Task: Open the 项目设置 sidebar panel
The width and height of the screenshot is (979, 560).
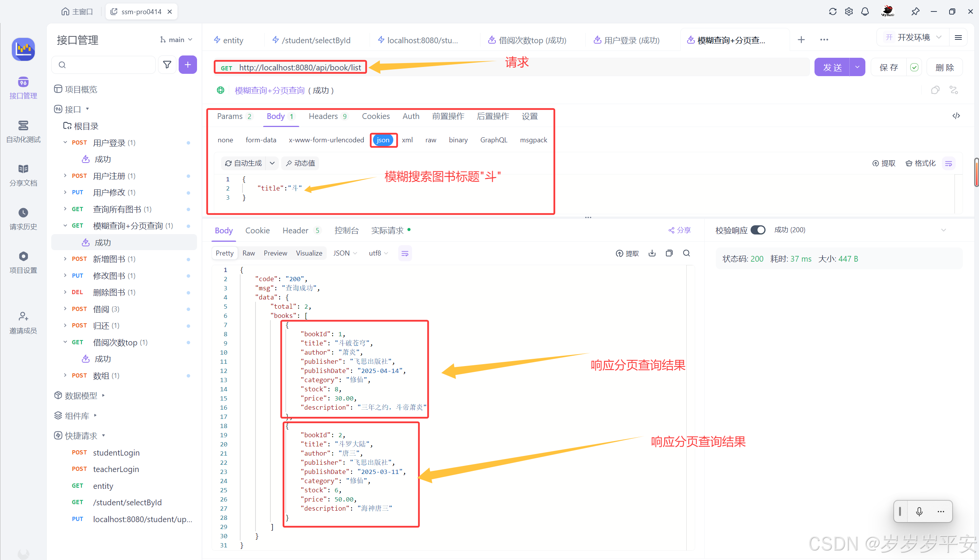Action: tap(23, 263)
